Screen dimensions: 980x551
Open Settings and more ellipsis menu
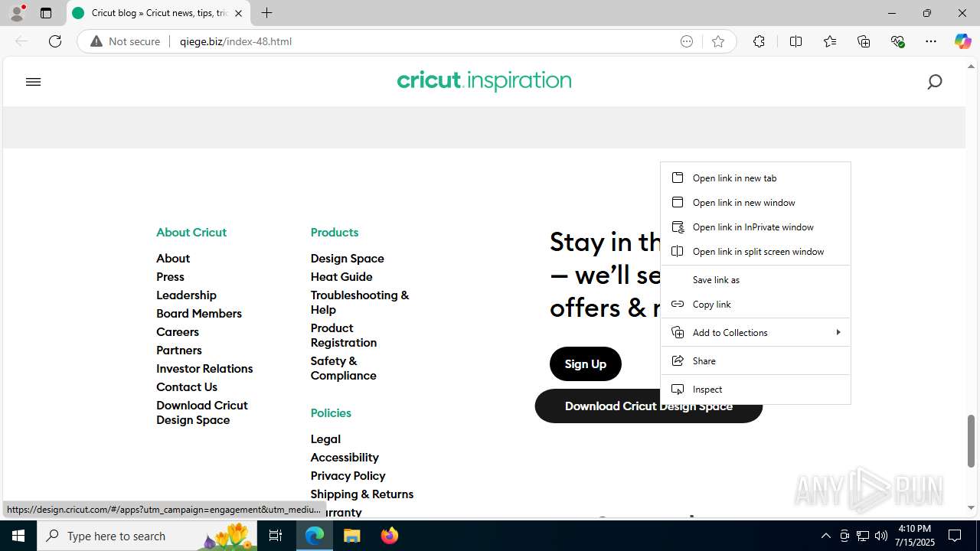931,41
